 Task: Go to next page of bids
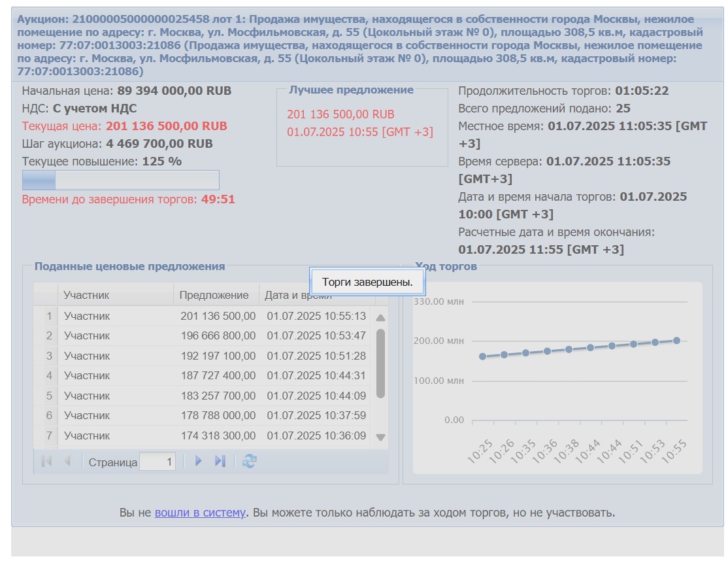(199, 462)
